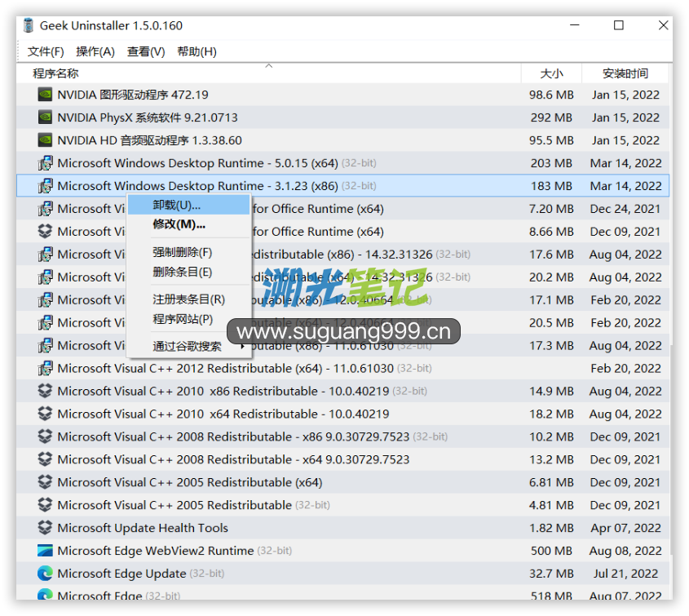Viewport: 689px width, 616px height.
Task: Open the 查看(V) menu
Action: (x=146, y=51)
